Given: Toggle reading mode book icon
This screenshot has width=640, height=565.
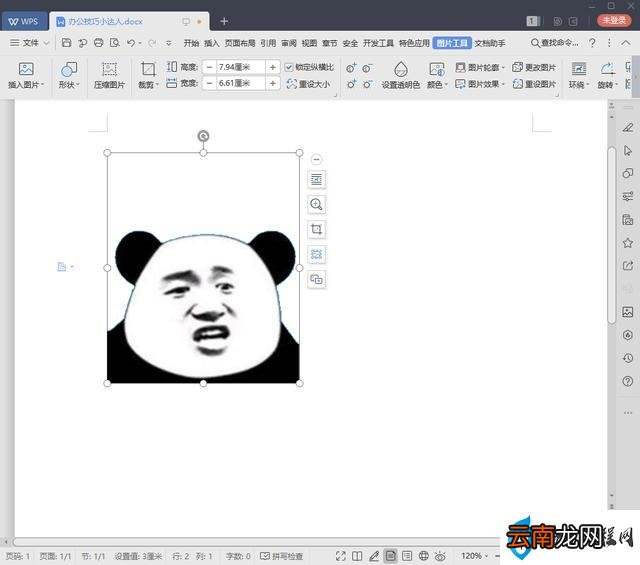Looking at the screenshot, I should point(357,556).
